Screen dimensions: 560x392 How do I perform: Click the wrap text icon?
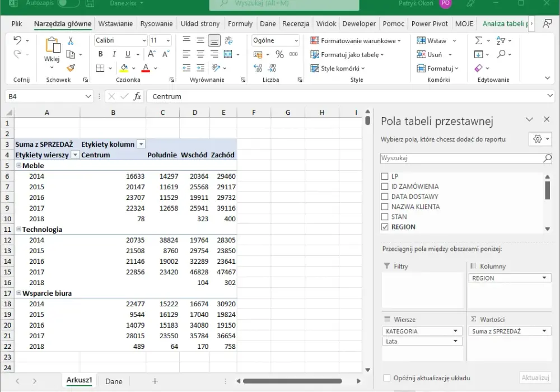coord(228,40)
